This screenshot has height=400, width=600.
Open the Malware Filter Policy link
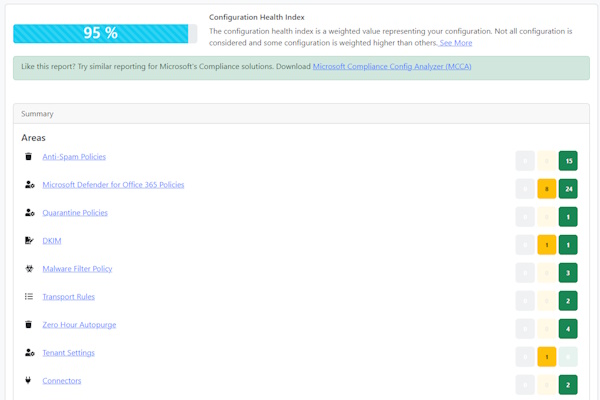tap(77, 269)
